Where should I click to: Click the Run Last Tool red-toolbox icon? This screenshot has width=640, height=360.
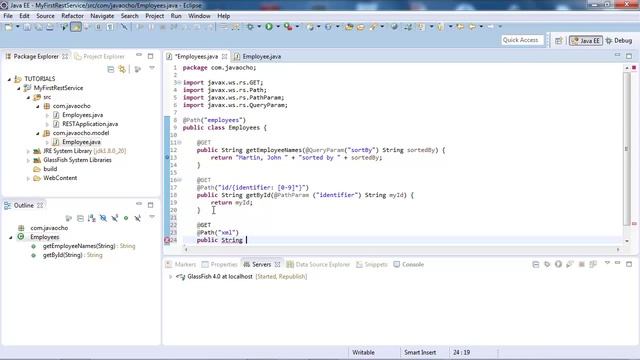click(288, 27)
